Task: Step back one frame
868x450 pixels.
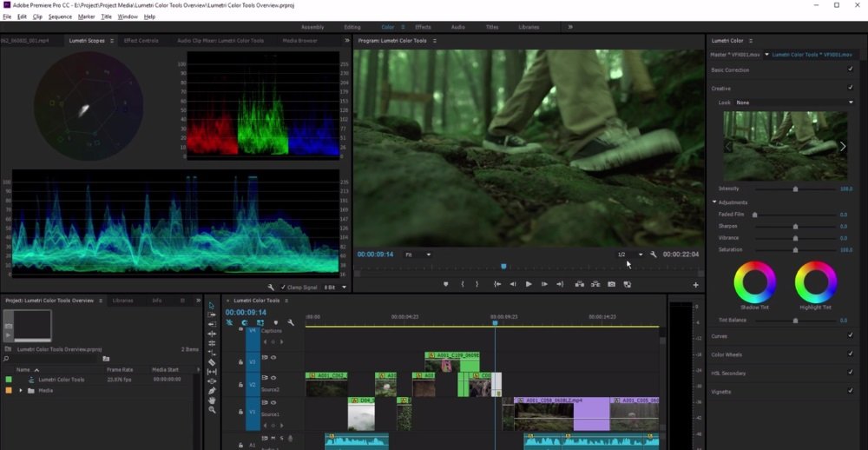Action: [513, 284]
